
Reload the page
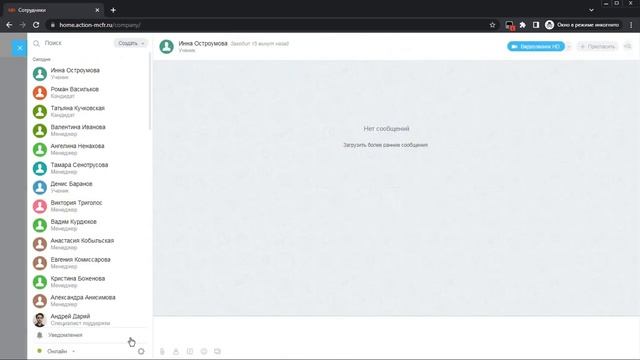[x=36, y=25]
